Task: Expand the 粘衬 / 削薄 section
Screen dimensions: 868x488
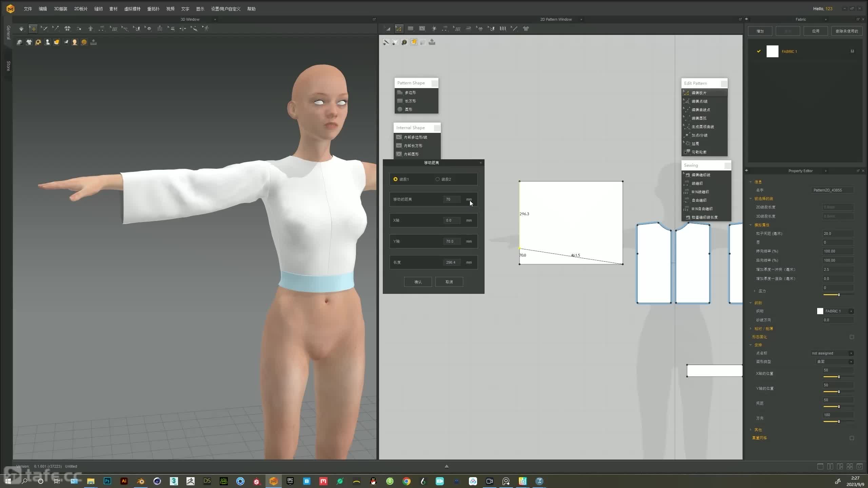Action: (x=751, y=329)
